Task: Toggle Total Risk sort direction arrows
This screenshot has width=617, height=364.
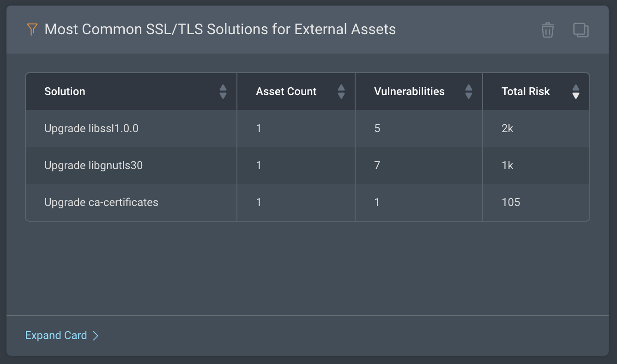Action: 575,91
